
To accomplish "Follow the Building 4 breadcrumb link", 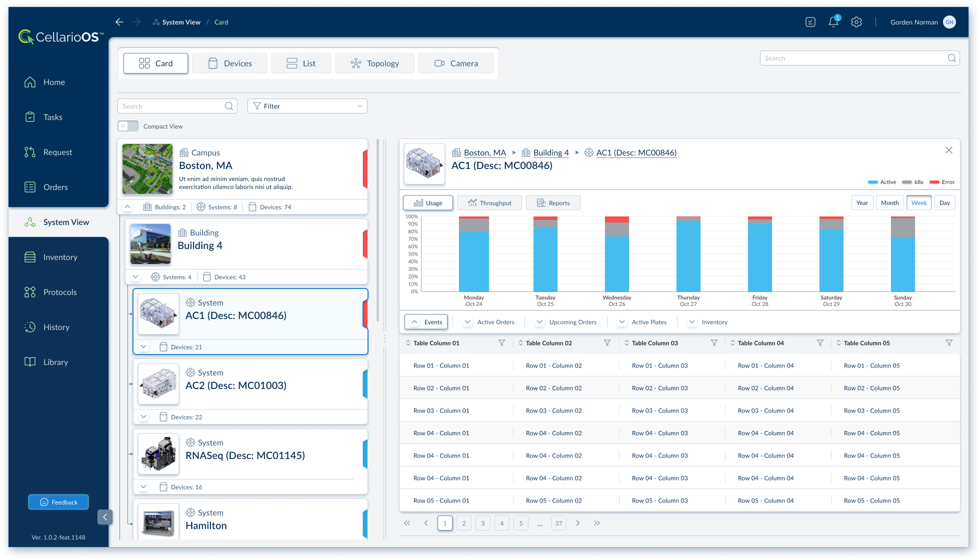I will click(550, 152).
